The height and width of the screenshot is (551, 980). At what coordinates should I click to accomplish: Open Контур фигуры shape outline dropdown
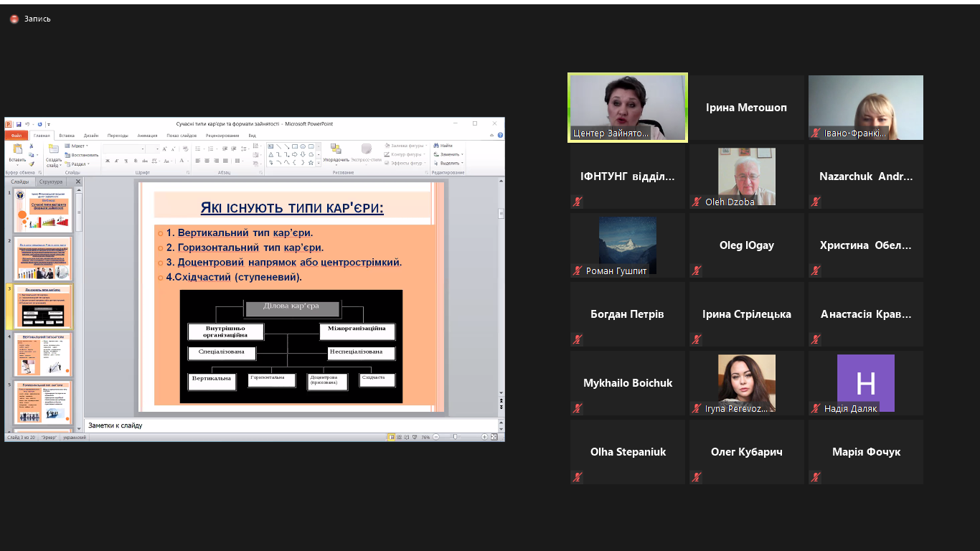(405, 154)
